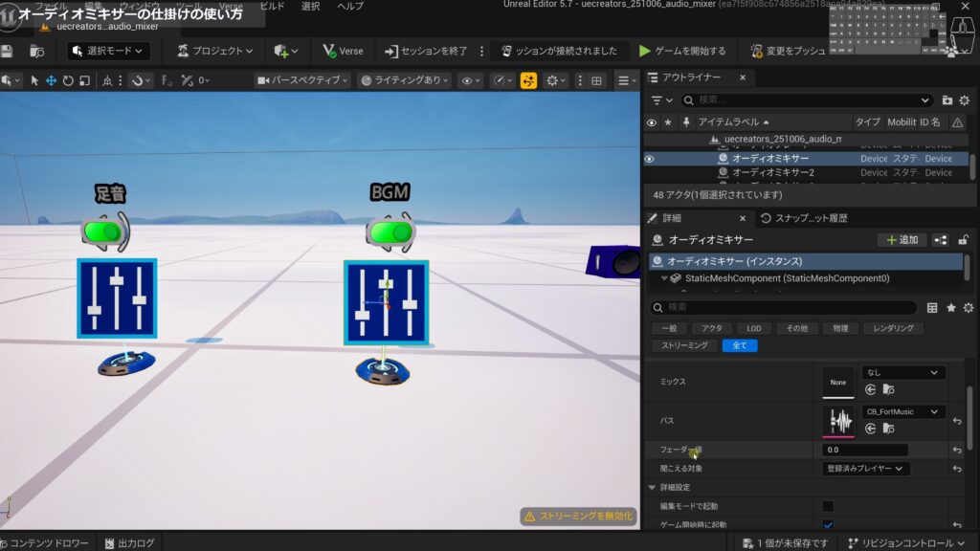Open outliner settings gear icon
This screenshot has width=980, height=551.
[965, 99]
